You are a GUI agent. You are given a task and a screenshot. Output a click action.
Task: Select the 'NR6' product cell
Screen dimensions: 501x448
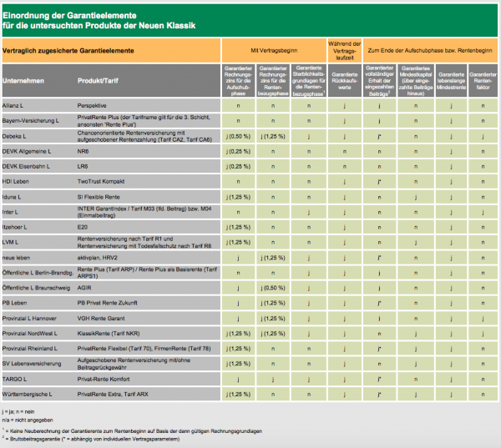(x=83, y=151)
